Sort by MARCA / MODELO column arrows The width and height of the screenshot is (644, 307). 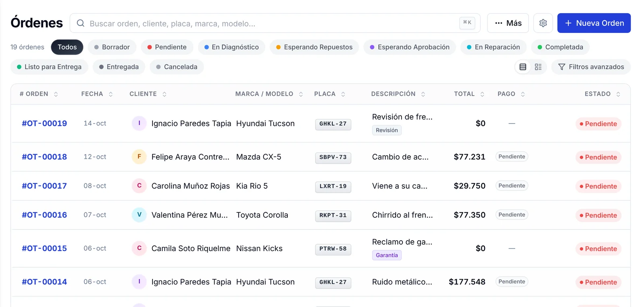coord(301,94)
